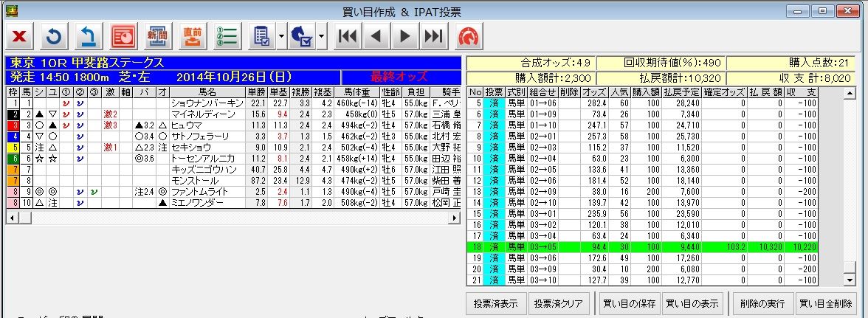Click left arrow of horse table scrollbar
Viewport: 868px width, 318px height.
(x=10, y=218)
